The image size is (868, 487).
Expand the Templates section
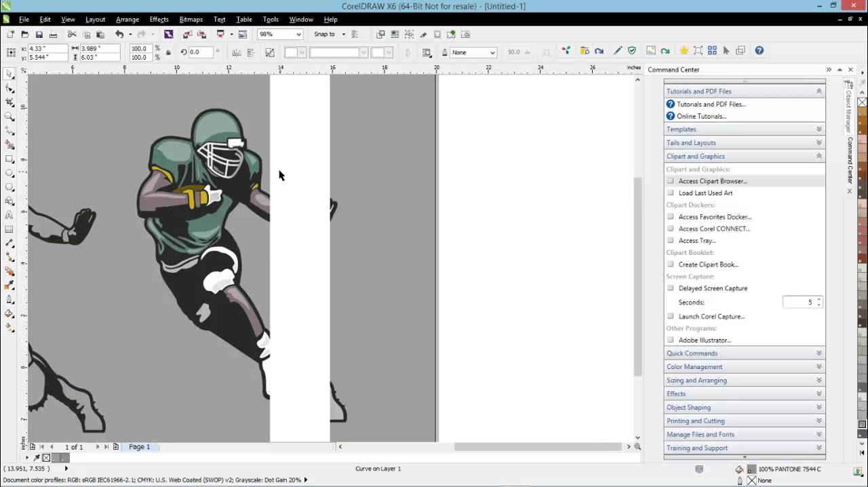[745, 129]
